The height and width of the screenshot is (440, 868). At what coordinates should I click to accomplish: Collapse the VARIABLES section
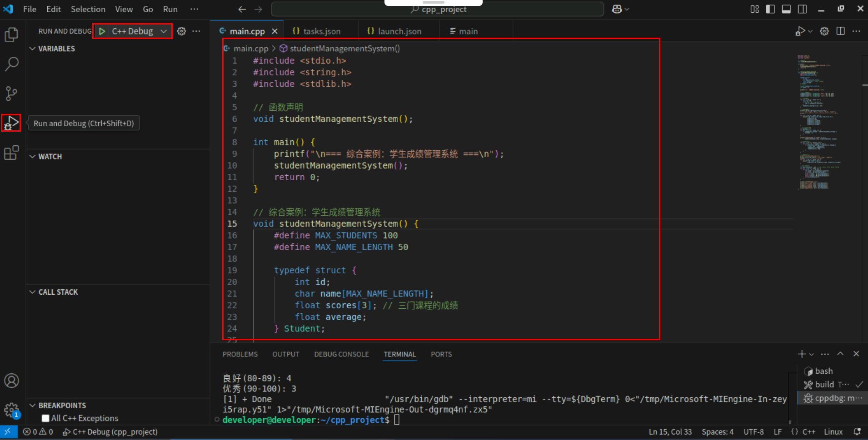coord(33,49)
